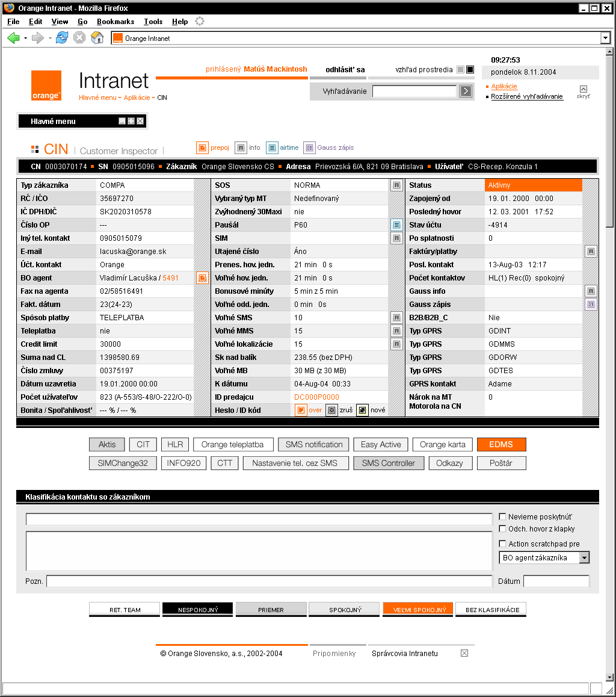Click the zruš password icon
Viewport: 616px width, 697px height.
[331, 410]
